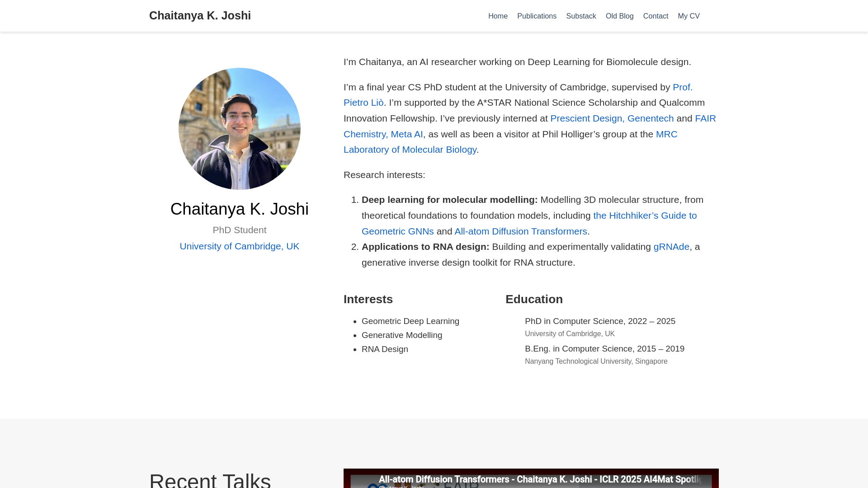Viewport: 868px width, 488px height.
Task: Click 'Research interests:' text
Action: pos(384,175)
